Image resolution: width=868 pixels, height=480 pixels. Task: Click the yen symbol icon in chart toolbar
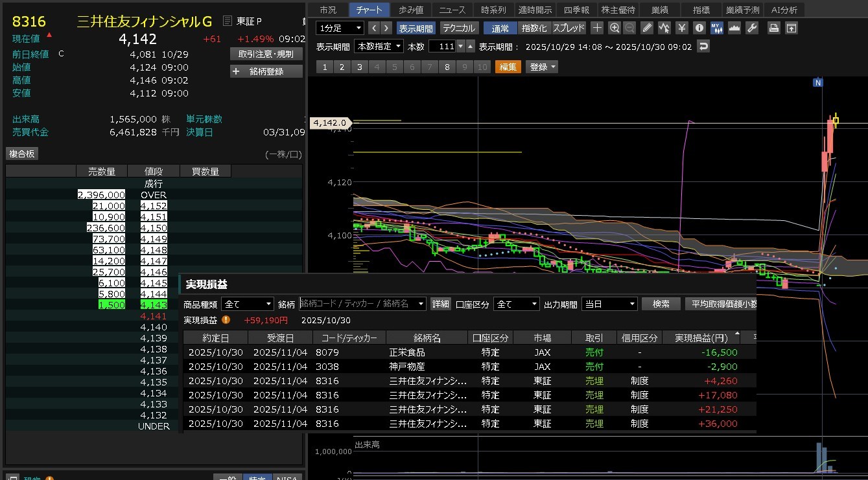682,28
